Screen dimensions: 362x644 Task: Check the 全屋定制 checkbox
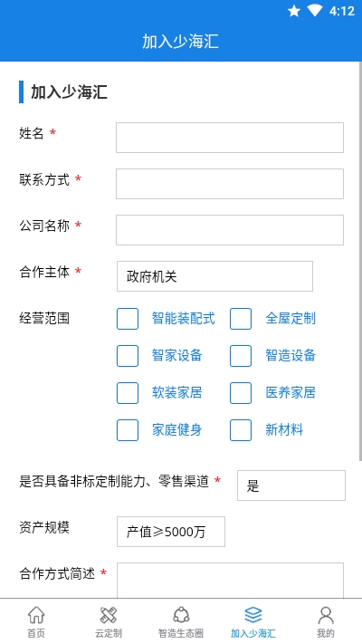(x=241, y=319)
